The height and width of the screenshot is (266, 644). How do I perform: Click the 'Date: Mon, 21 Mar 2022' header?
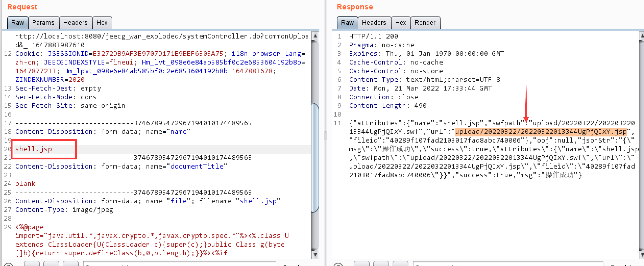coord(420,88)
